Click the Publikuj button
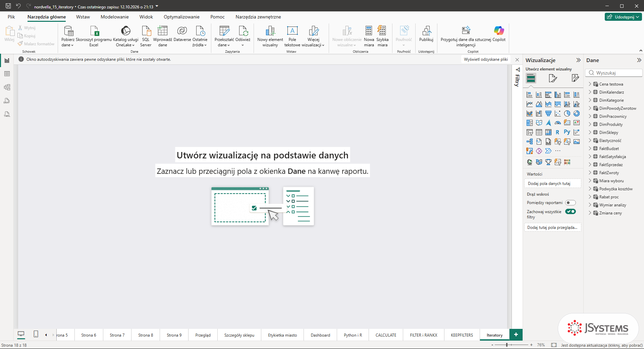 [426, 34]
